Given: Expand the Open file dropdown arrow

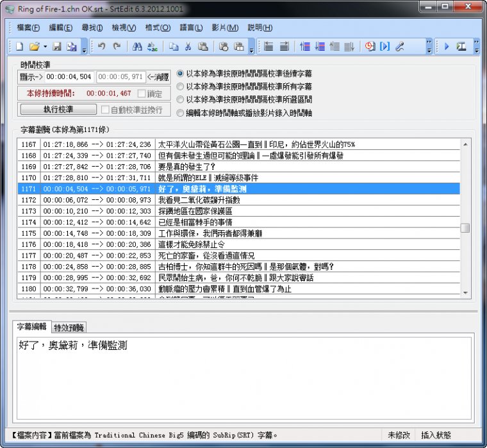Looking at the screenshot, I should click(45, 47).
